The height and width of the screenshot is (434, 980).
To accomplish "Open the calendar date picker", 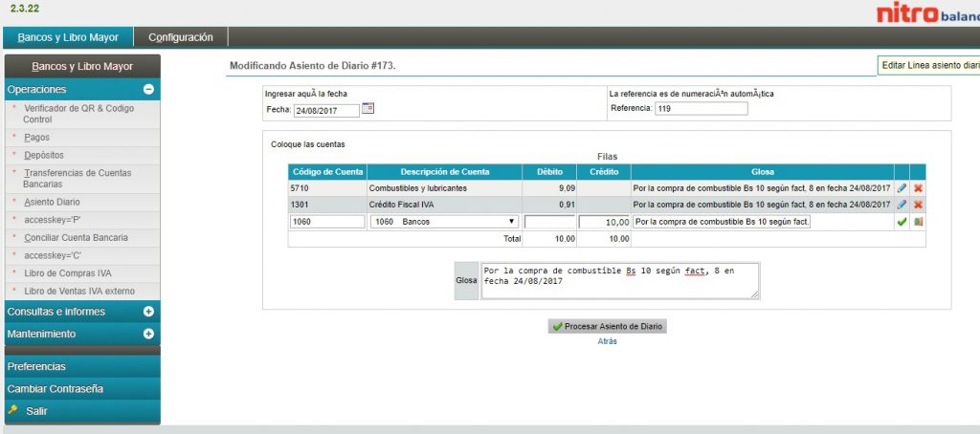I will [x=368, y=109].
